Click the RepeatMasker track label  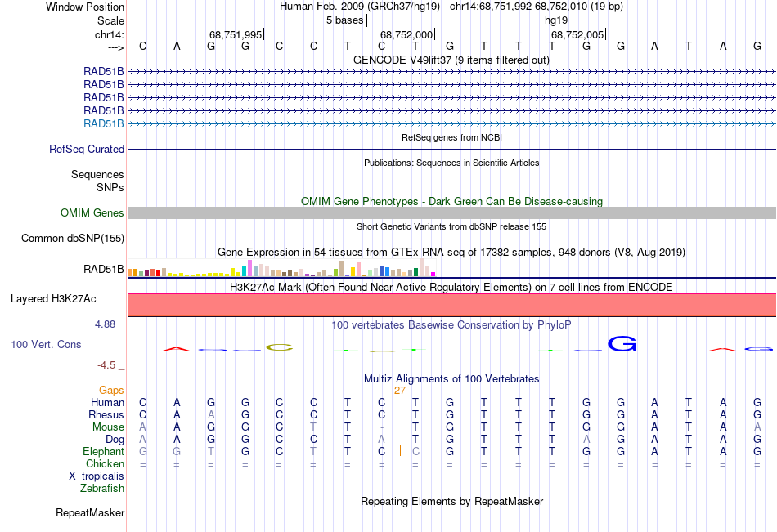[90, 512]
